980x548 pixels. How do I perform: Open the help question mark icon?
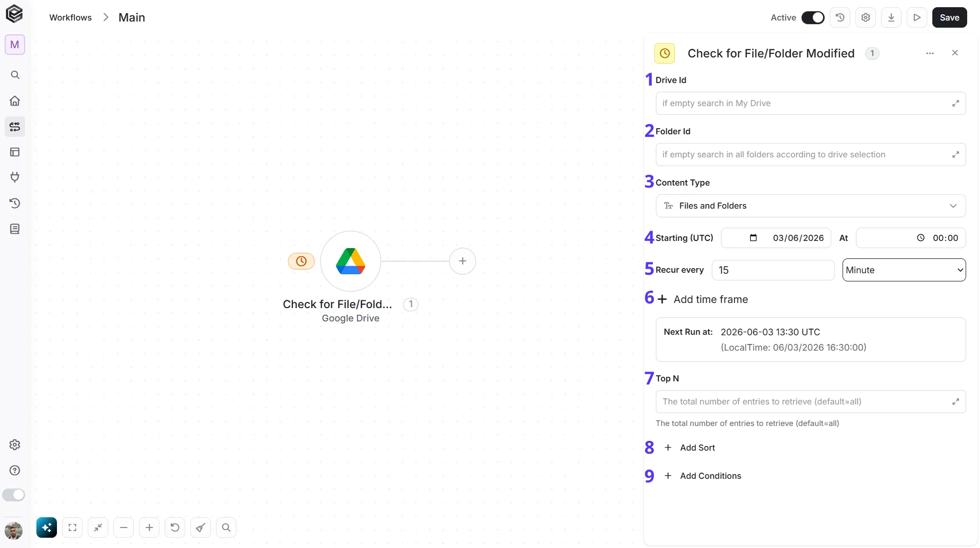[x=15, y=470]
